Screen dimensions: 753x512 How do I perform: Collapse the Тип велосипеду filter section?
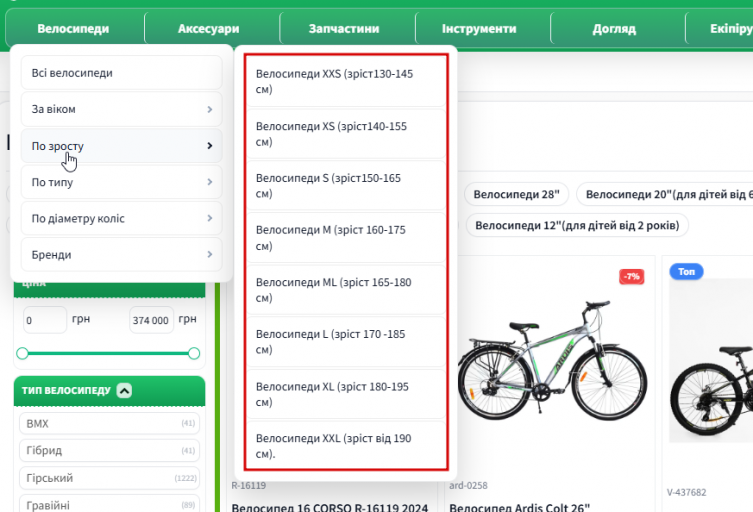pos(124,390)
